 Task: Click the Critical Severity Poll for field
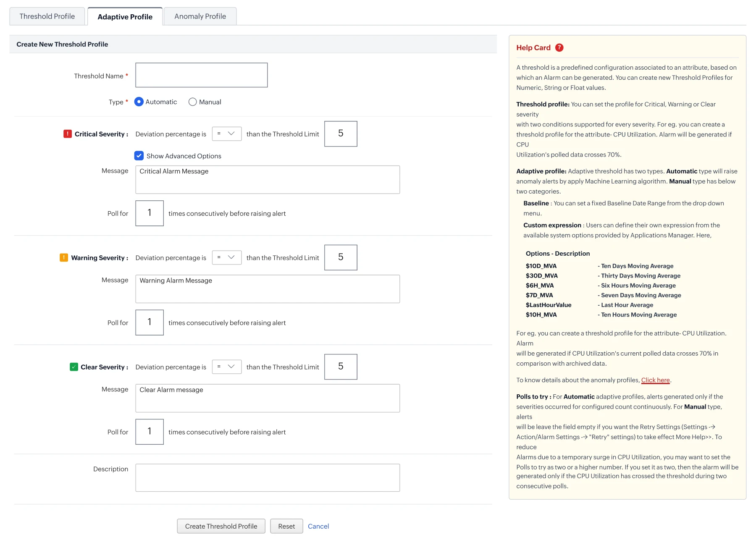150,213
